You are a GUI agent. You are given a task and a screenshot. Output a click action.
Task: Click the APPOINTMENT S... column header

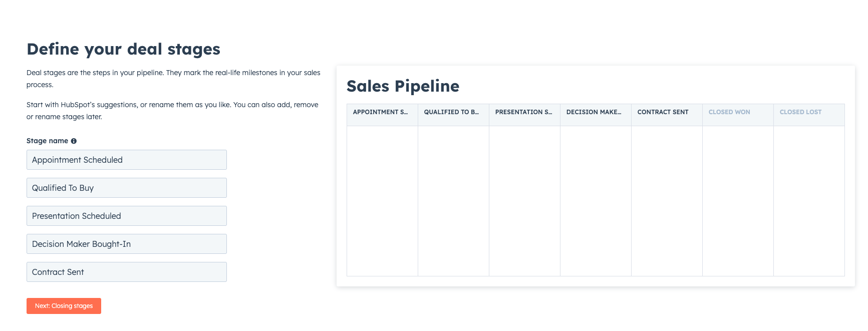click(382, 112)
